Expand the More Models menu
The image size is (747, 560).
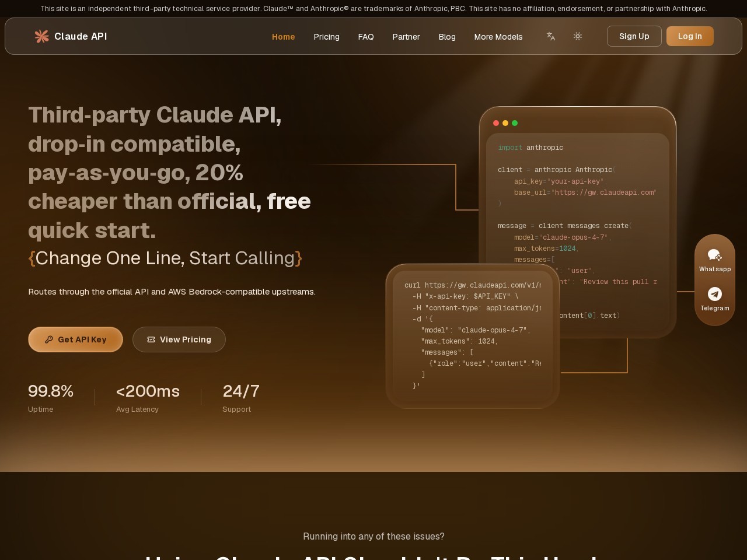498,37
